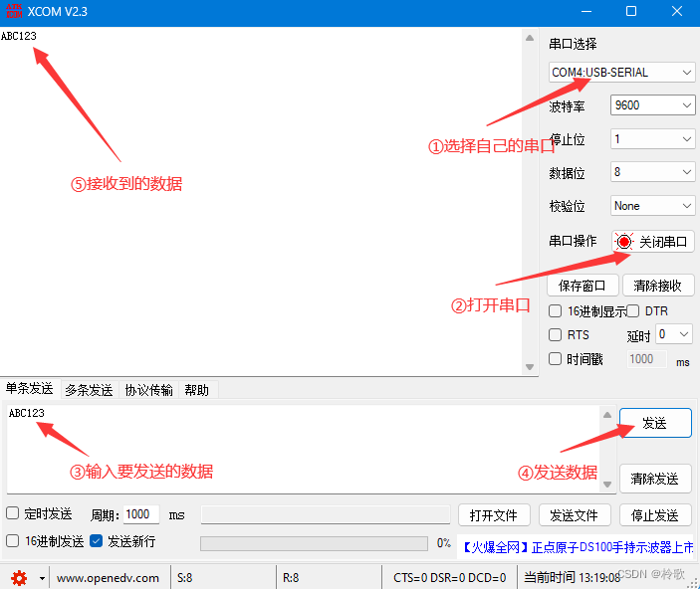This screenshot has width=700, height=589.
Task: Click the www.openedv.com status bar link
Action: click(108, 578)
